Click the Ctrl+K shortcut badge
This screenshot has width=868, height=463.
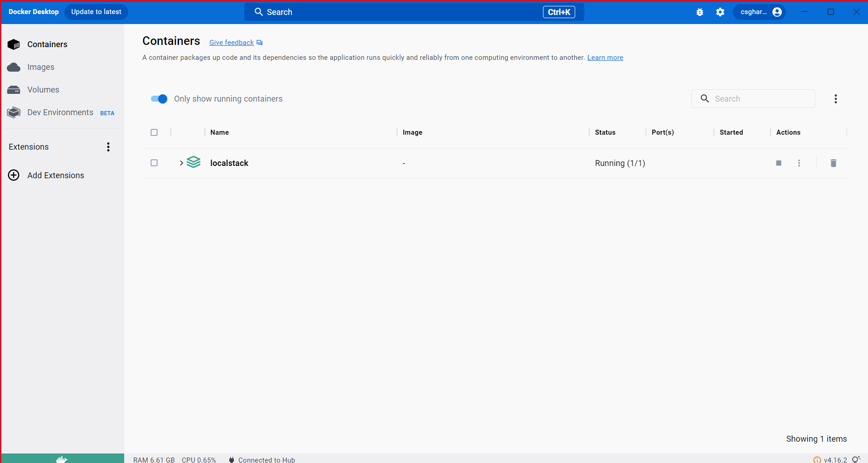click(x=559, y=12)
